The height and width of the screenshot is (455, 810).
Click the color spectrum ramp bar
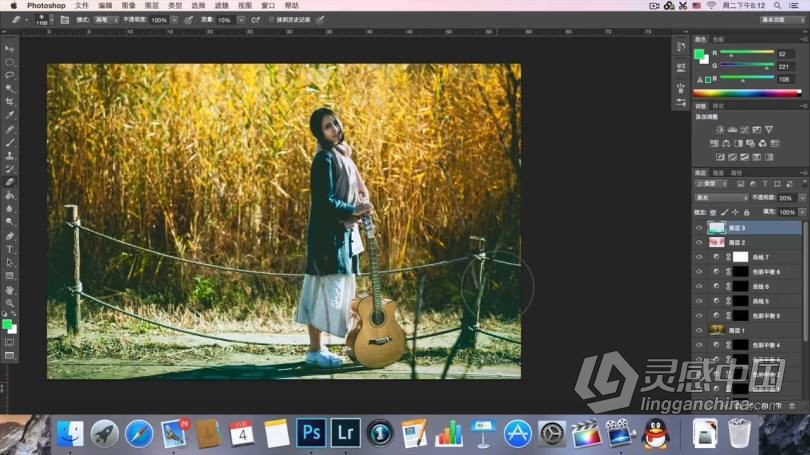click(747, 93)
